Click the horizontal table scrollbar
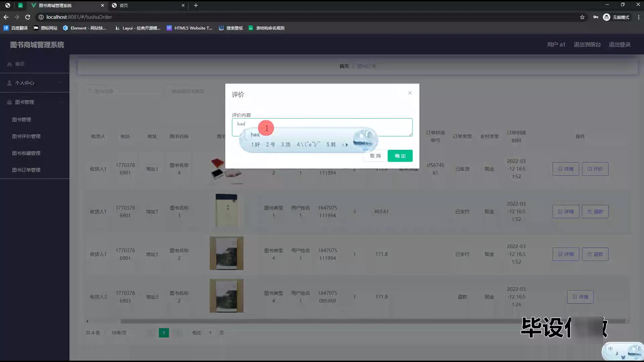Screen dimensions: 644x362 point(372,321)
